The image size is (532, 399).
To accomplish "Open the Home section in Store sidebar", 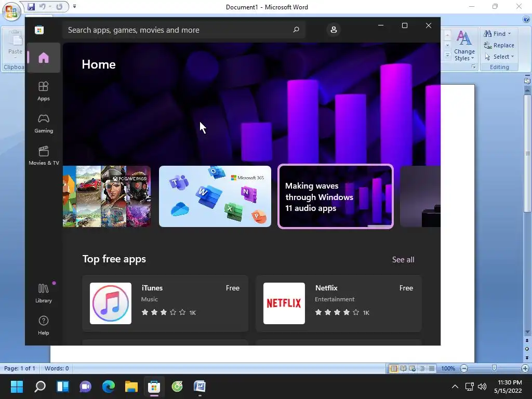I will click(44, 58).
